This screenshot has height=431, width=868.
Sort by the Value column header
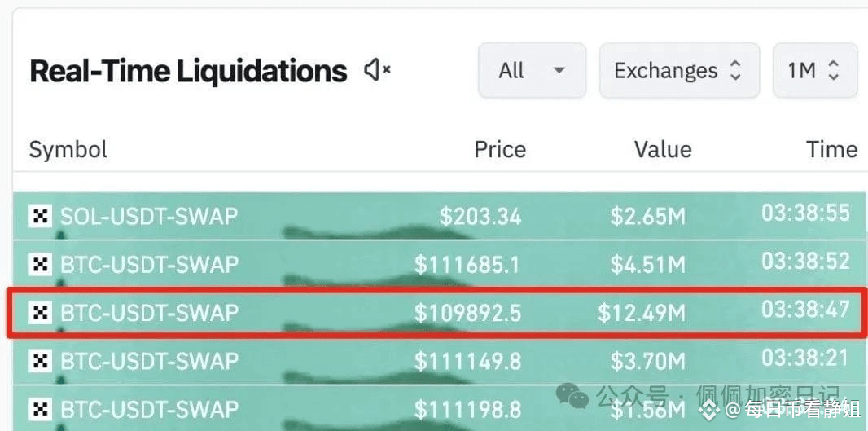click(663, 150)
